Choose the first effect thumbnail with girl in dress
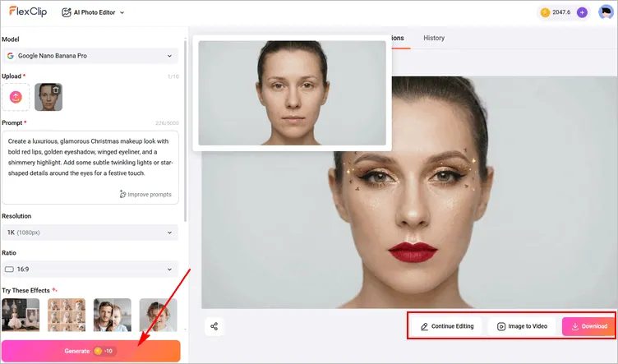 21,315
